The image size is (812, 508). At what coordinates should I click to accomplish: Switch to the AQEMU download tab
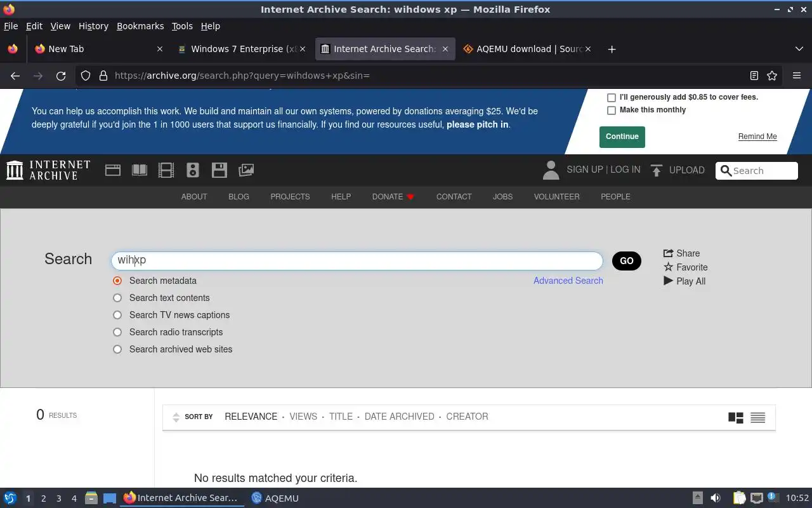[x=527, y=49]
